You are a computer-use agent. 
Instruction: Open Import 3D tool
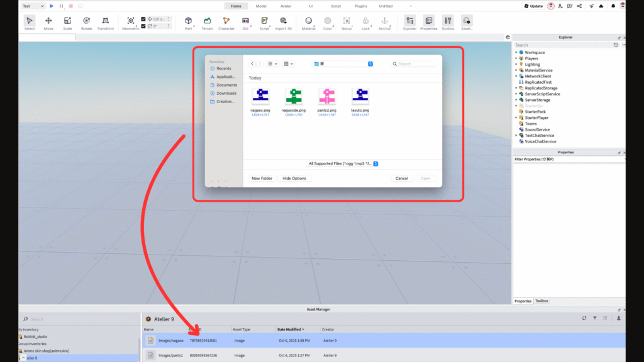point(283,22)
